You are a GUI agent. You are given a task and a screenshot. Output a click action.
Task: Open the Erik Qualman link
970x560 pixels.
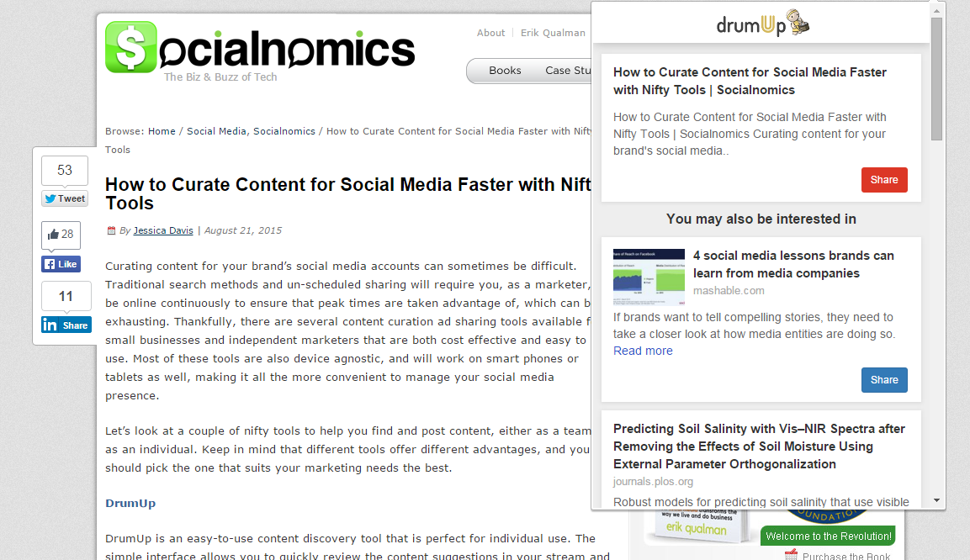553,33
